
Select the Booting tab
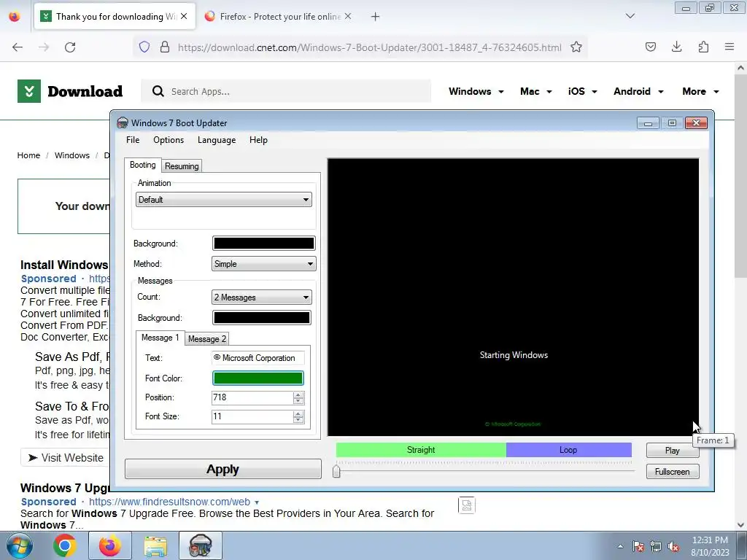[x=142, y=165]
